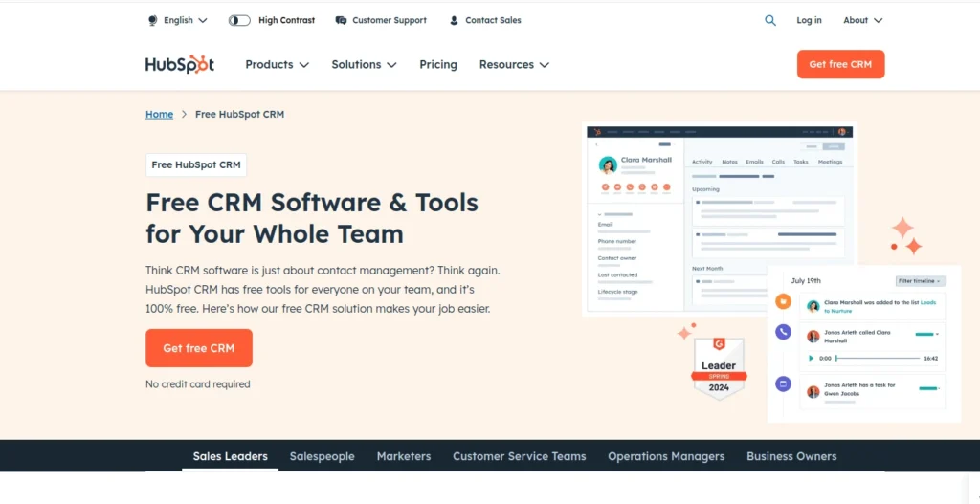Open the Log in link
The width and height of the screenshot is (980, 504).
click(x=809, y=20)
